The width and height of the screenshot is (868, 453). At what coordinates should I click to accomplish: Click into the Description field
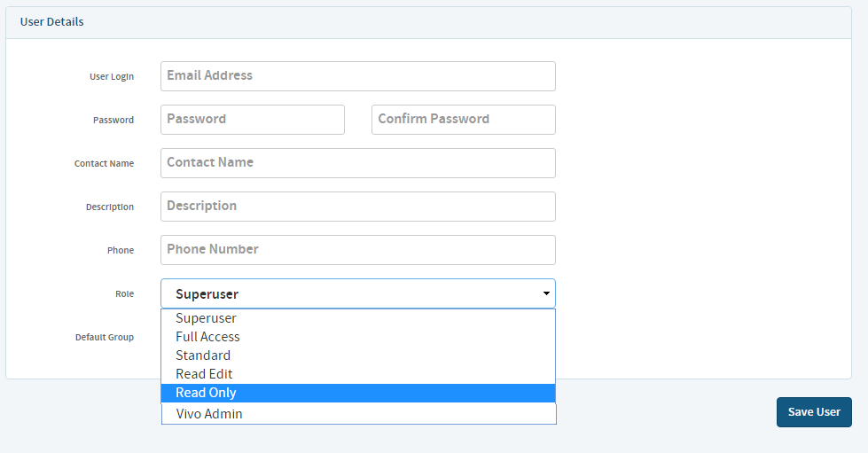(357, 207)
